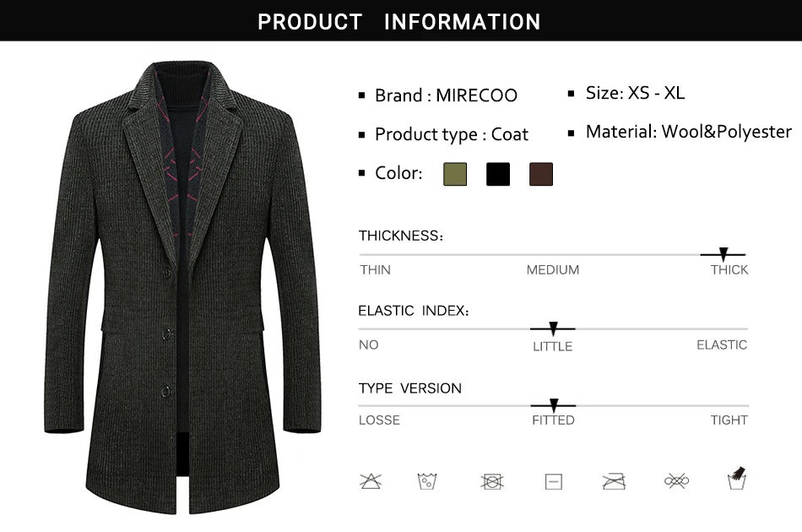Click the thickness slider marker
This screenshot has width=802, height=532.
723,253
